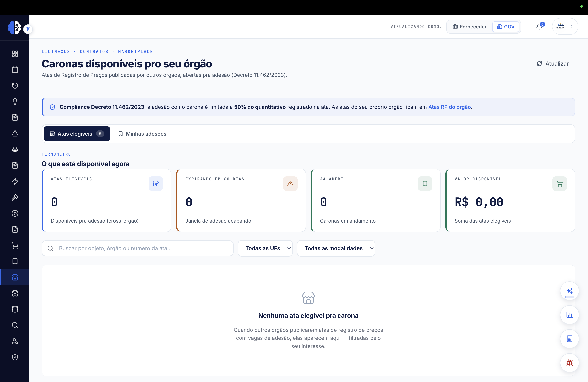Open the magnifier search icon in sidebar

pos(15,325)
